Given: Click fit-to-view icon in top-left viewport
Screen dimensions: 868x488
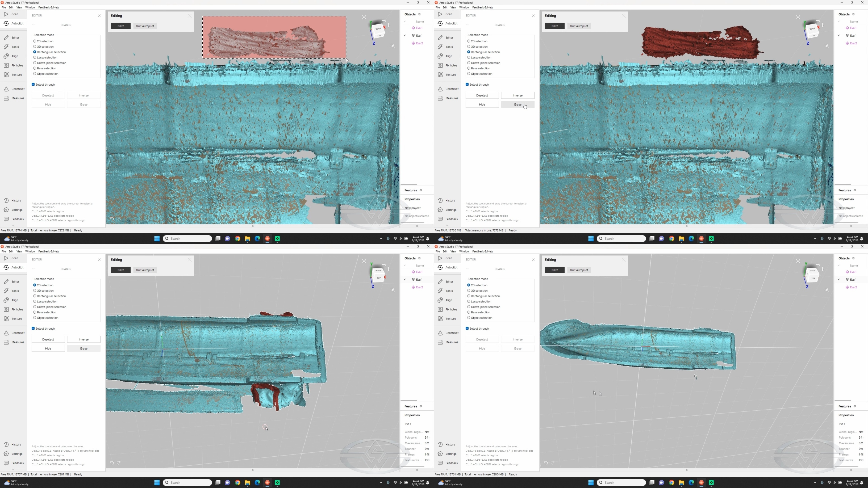Looking at the screenshot, I should click(x=364, y=17).
